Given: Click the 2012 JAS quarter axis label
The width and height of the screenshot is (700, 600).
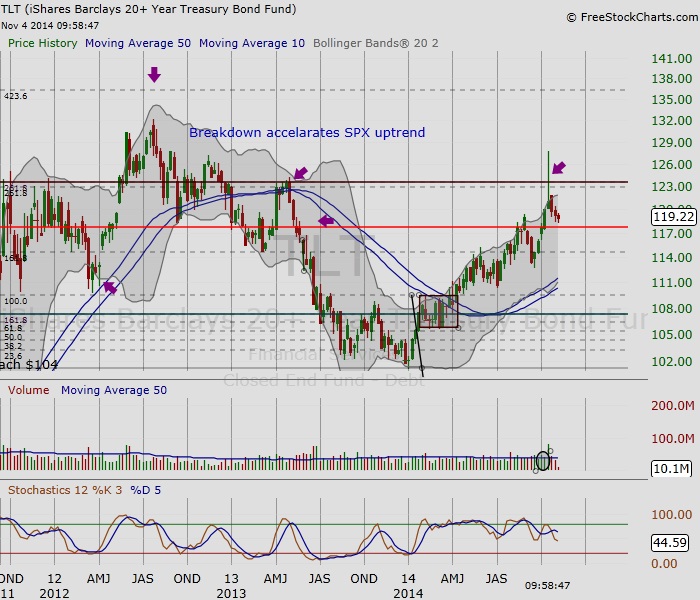Looking at the screenshot, I should 142,579.
